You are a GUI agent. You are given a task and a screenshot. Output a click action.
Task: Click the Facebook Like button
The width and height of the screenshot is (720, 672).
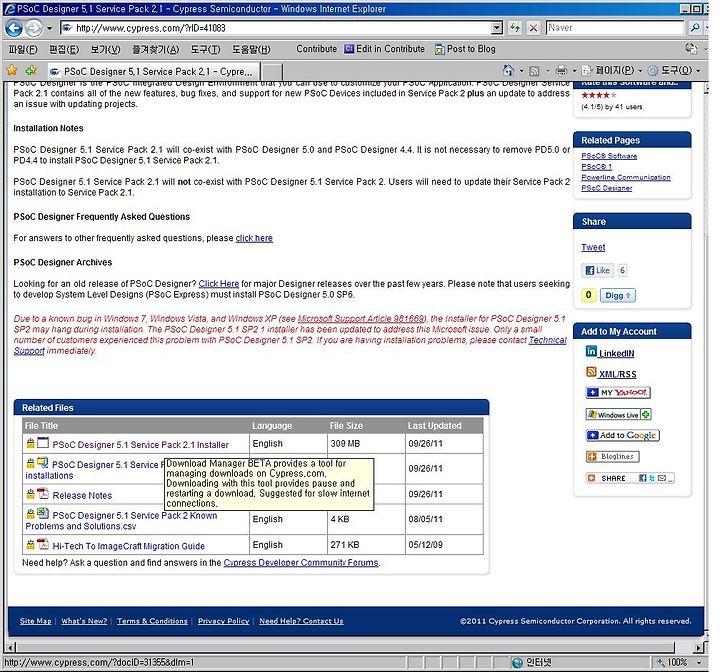coord(597,270)
